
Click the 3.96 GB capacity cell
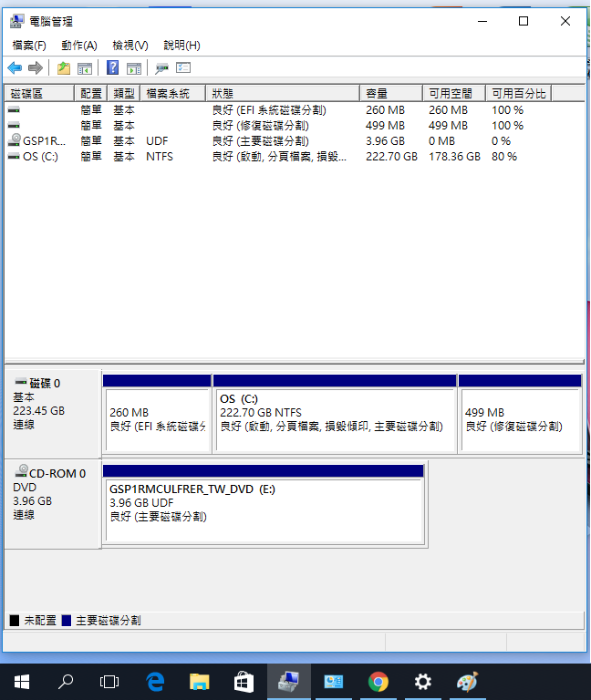(385, 141)
